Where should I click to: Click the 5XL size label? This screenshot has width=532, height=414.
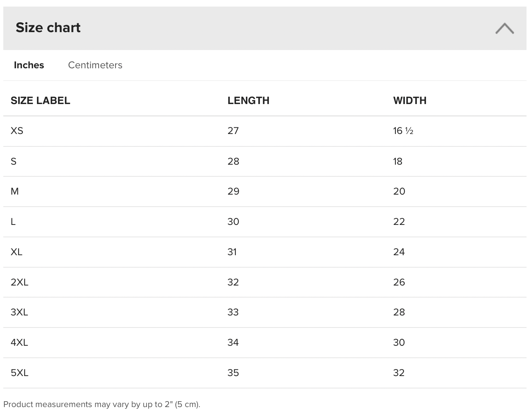point(19,373)
